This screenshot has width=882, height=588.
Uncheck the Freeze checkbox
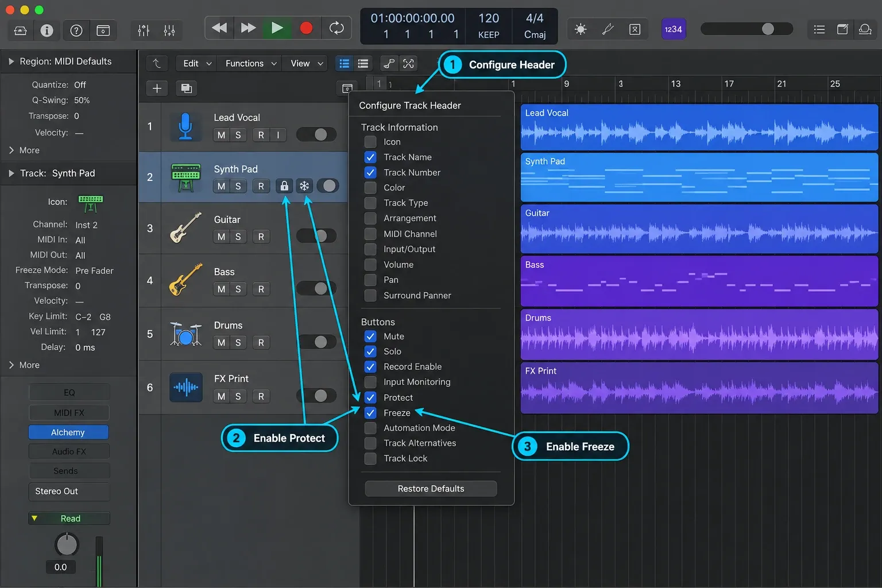370,413
